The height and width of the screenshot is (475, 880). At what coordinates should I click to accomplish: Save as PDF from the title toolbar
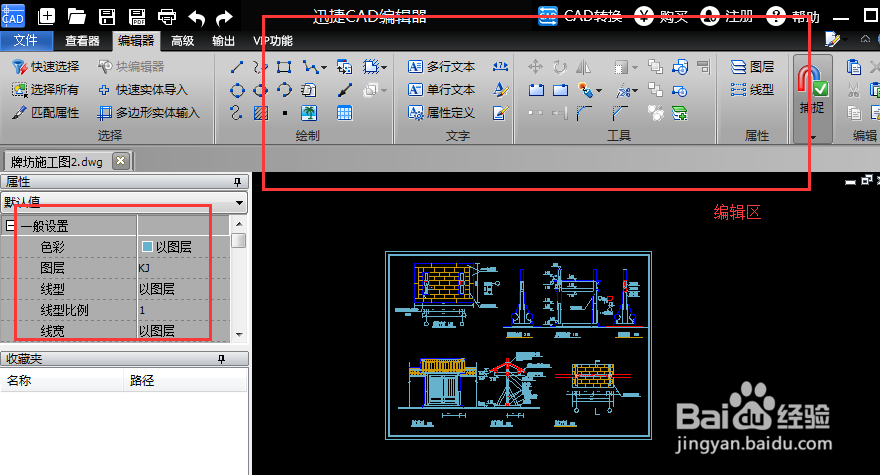(137, 16)
